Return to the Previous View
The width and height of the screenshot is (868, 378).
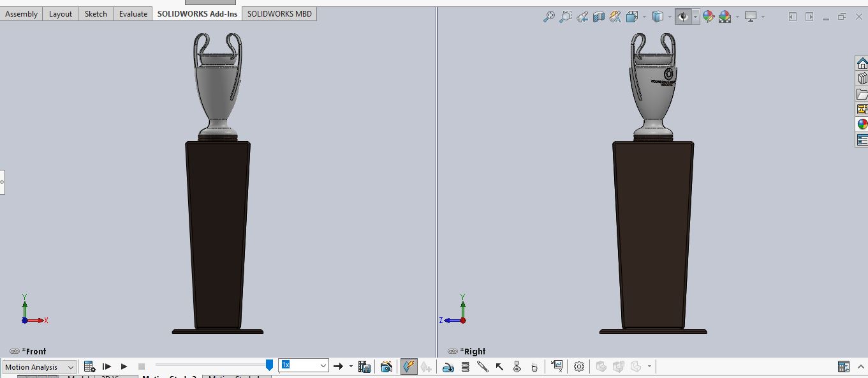(x=582, y=17)
